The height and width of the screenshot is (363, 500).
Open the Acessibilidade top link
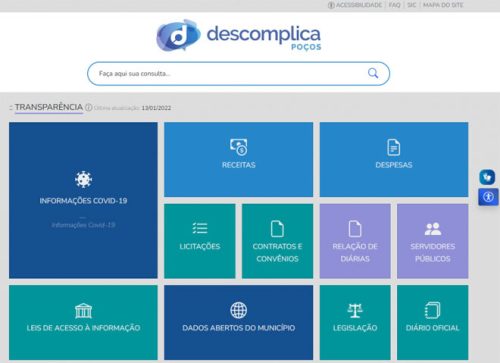click(x=359, y=5)
